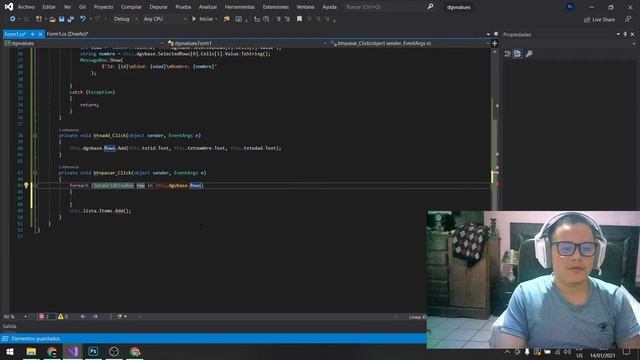Open the Propiedades panel options dropdown

618,34
